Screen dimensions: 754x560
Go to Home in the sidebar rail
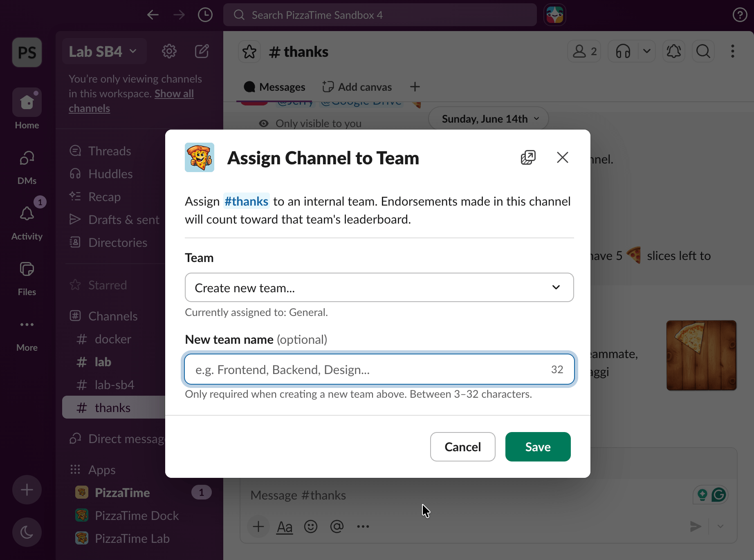pyautogui.click(x=27, y=110)
